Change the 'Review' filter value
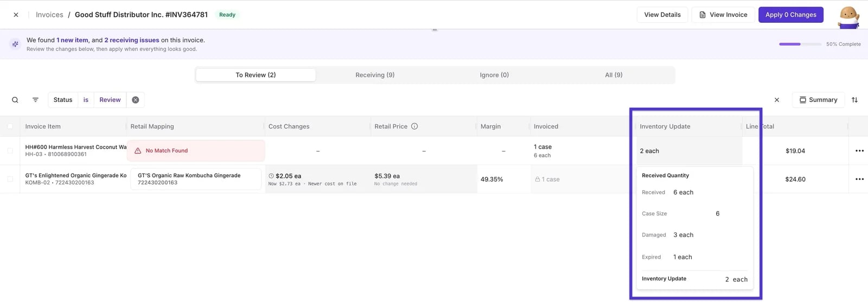 tap(110, 100)
